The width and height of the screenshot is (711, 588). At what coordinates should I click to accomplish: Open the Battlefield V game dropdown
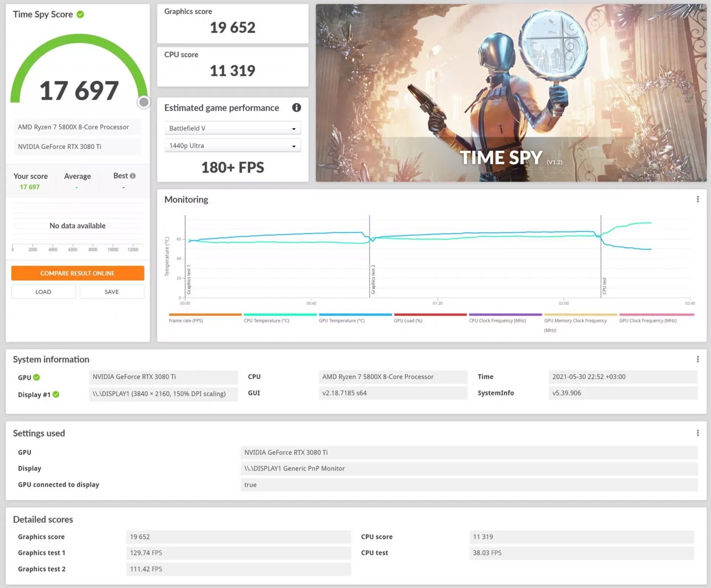(x=233, y=128)
